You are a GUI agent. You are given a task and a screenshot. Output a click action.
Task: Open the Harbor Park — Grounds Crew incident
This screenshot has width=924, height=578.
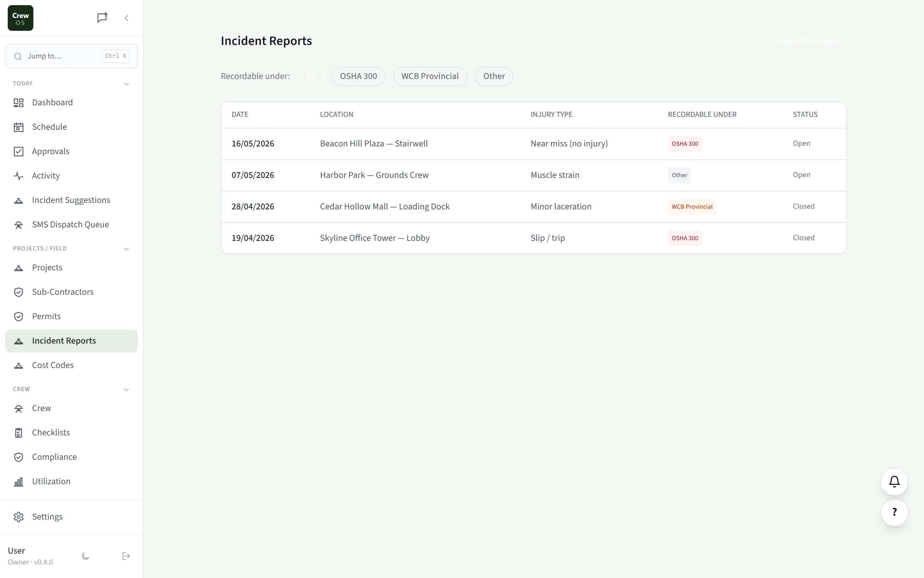(534, 175)
